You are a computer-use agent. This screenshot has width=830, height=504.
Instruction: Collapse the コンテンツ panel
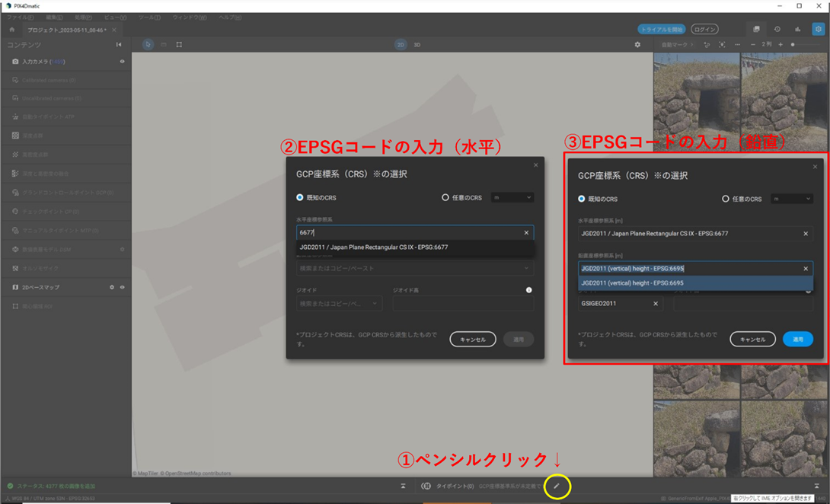click(x=119, y=44)
